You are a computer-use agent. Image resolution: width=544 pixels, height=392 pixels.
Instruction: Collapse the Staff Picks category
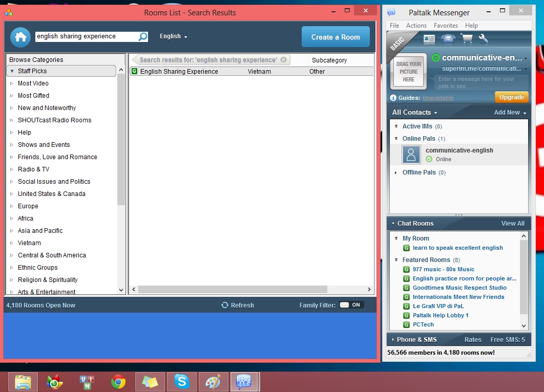pyautogui.click(x=12, y=71)
